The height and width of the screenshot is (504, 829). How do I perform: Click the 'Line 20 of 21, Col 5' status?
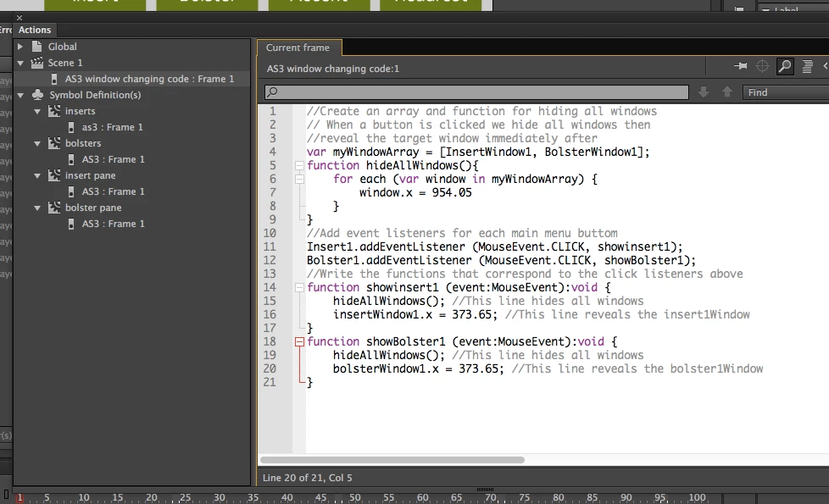307,478
